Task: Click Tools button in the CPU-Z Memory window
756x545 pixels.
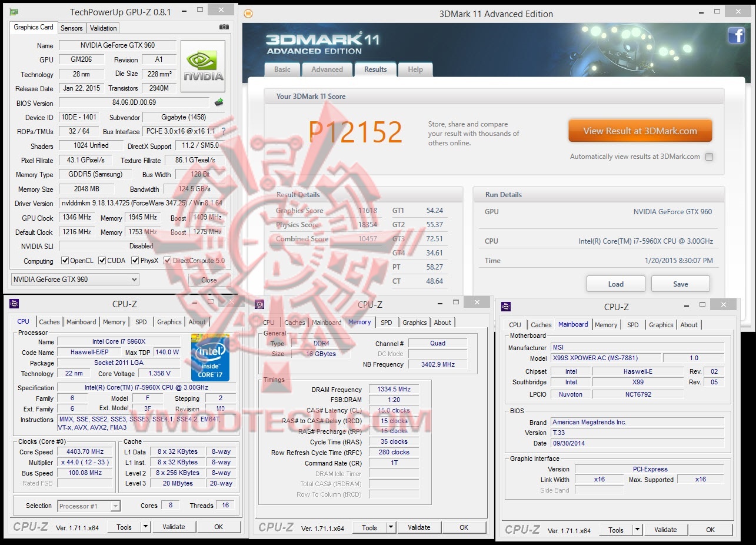Action: [x=369, y=527]
